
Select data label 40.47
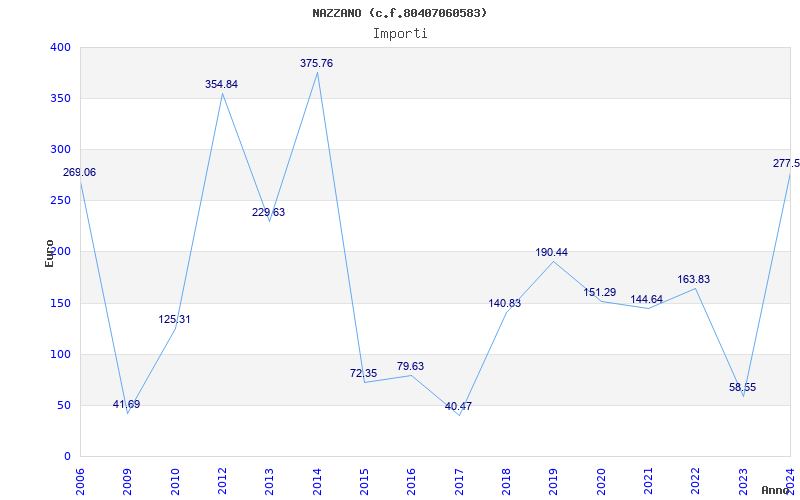point(458,407)
